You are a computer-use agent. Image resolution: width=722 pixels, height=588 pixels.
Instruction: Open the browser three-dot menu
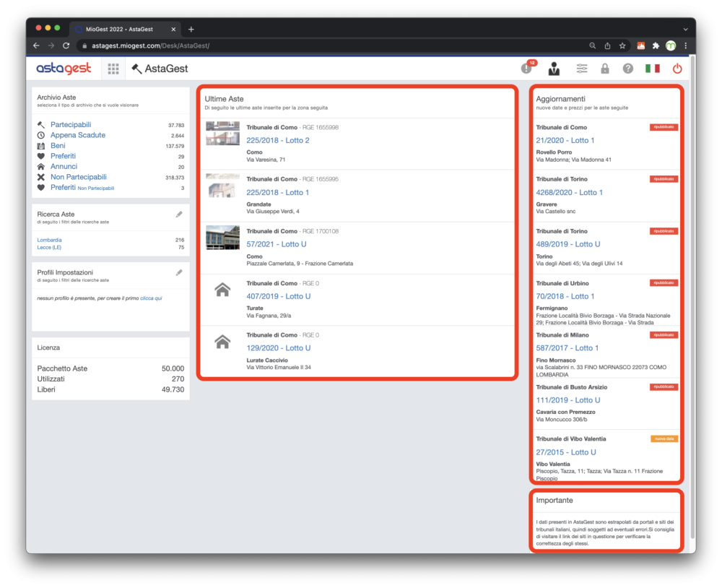[686, 46]
